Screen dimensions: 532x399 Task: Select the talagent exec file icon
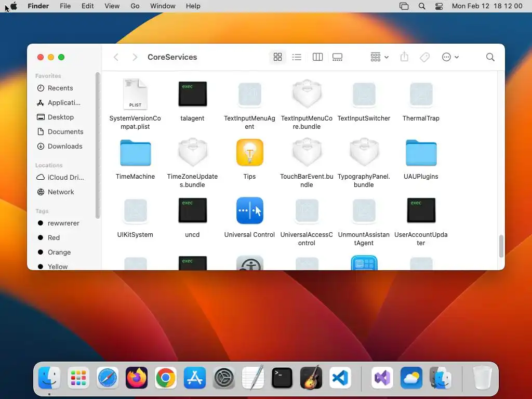pyautogui.click(x=192, y=94)
